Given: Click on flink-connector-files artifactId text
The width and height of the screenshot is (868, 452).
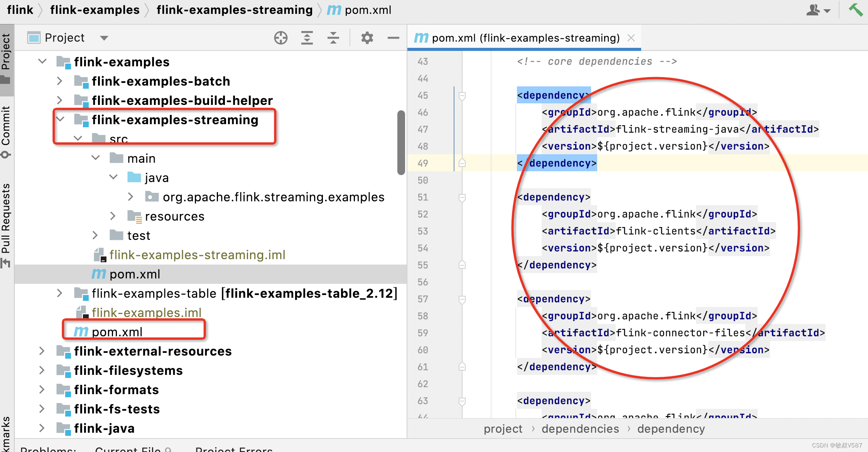Looking at the screenshot, I should pos(680,333).
